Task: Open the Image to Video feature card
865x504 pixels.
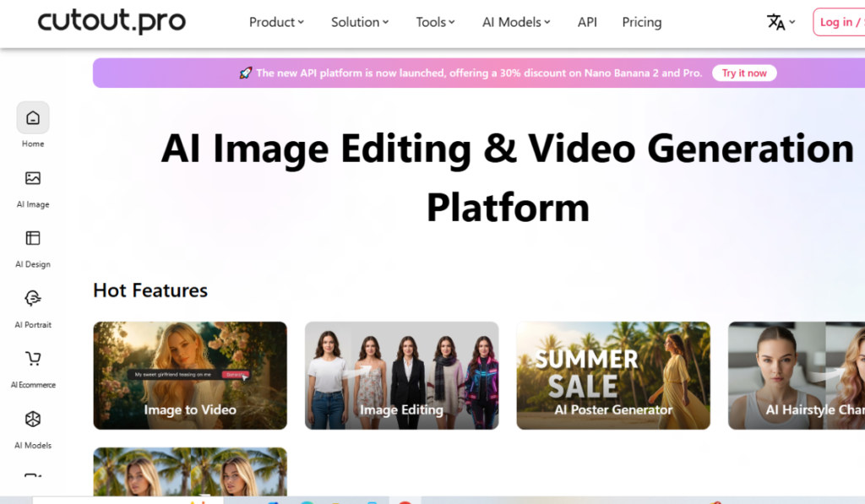Action: click(x=190, y=376)
